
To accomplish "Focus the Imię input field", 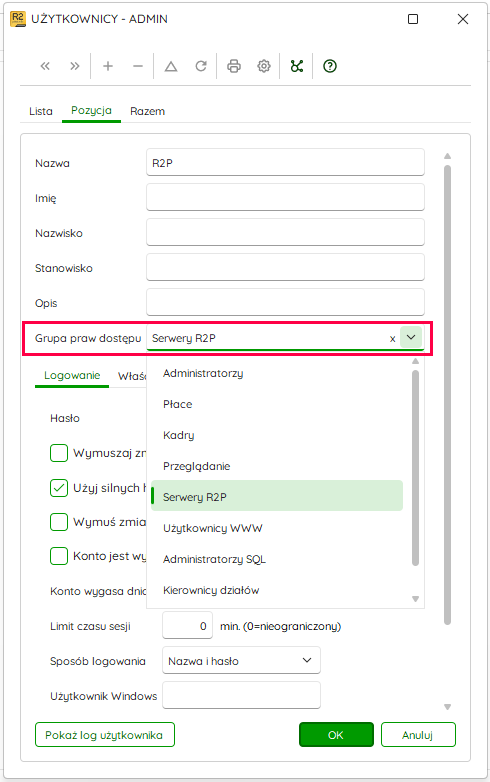I will click(285, 197).
